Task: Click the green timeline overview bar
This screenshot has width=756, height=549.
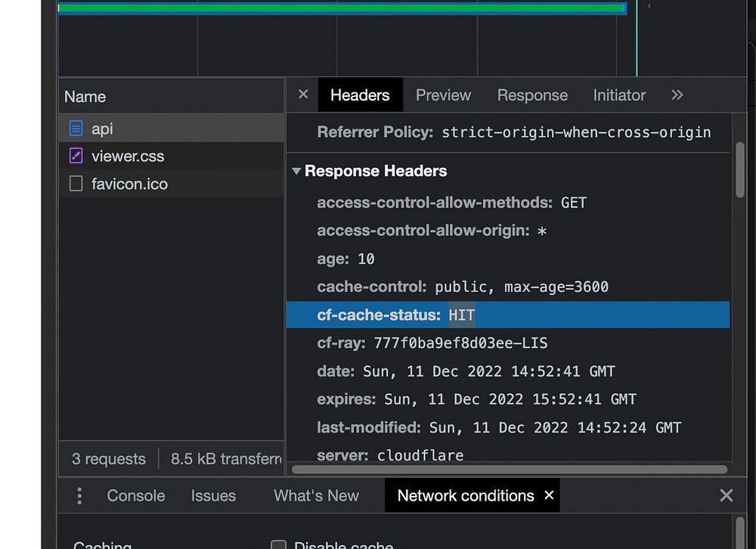Action: click(340, 8)
